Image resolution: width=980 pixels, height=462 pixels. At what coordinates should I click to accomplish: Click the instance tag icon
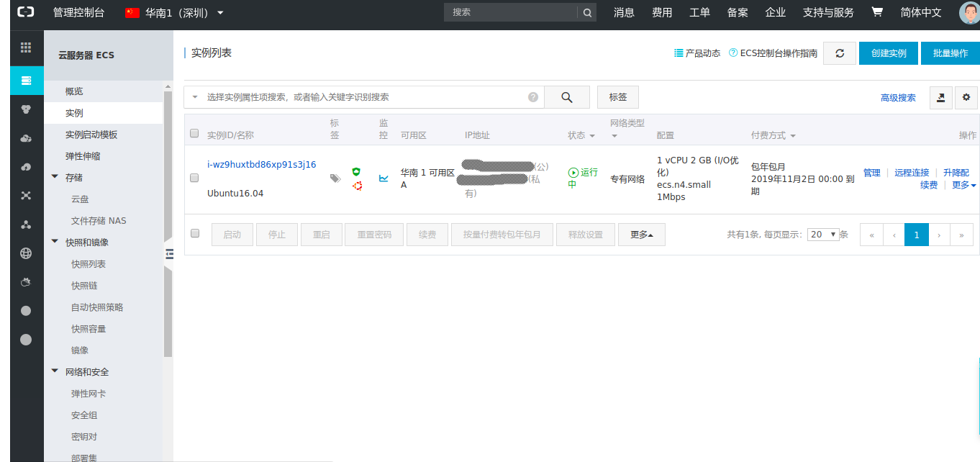click(335, 178)
